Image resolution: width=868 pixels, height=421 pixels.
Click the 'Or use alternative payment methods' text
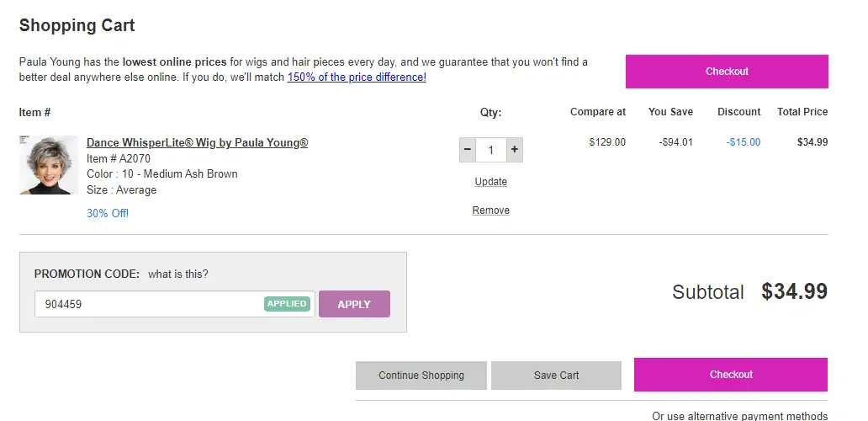(739, 415)
